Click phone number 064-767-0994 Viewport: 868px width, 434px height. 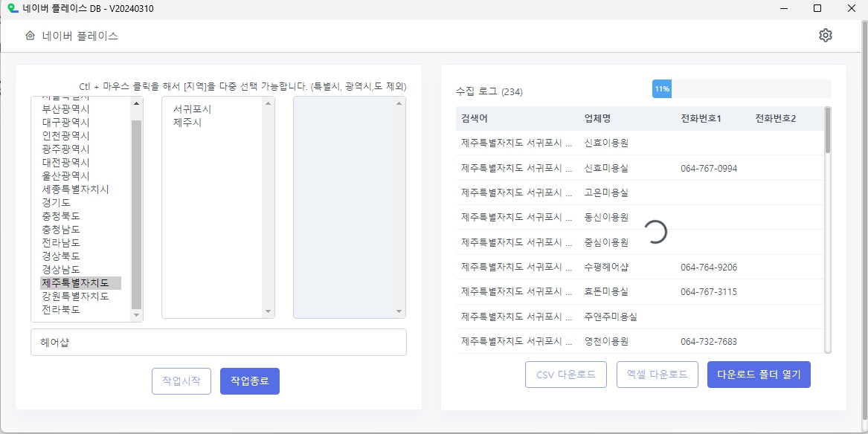coord(709,168)
